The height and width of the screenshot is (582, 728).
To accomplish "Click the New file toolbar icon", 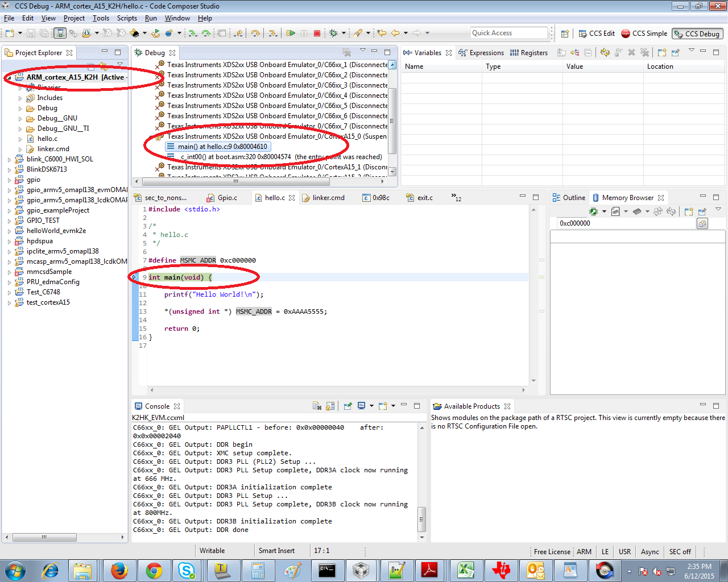I will (9, 33).
